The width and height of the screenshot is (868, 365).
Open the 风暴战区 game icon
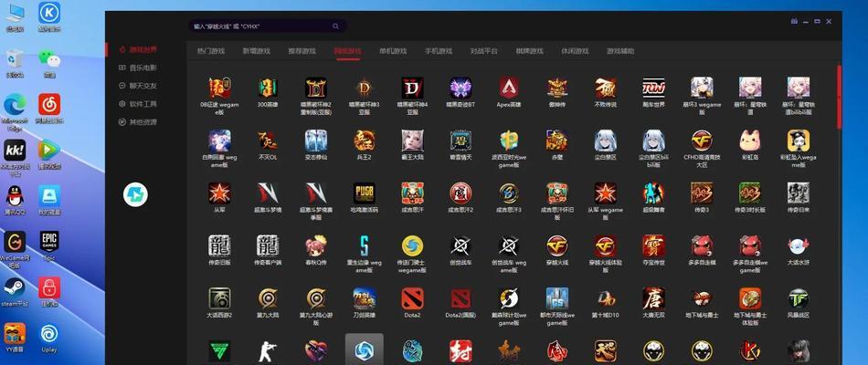[799, 298]
